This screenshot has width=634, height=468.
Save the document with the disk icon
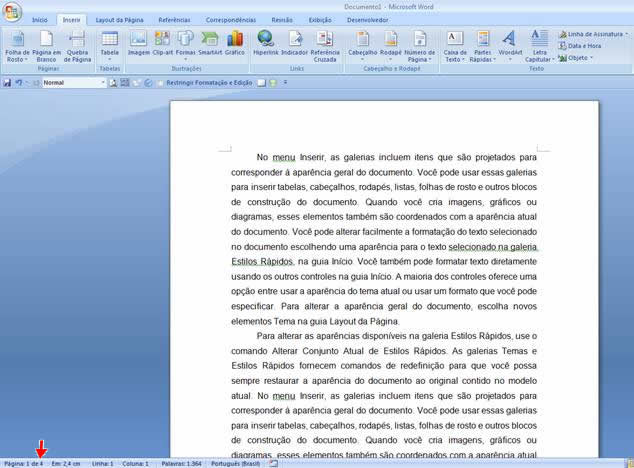pyautogui.click(x=7, y=83)
